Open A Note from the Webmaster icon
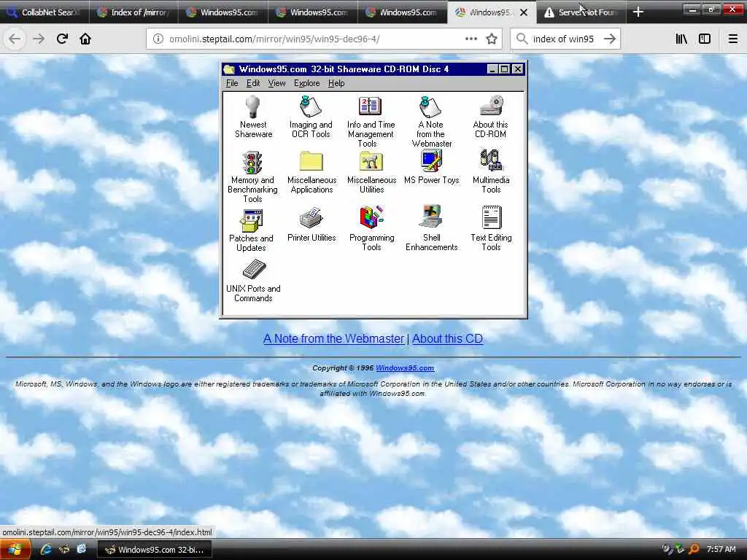Viewport: 747px width, 560px height. (430, 106)
